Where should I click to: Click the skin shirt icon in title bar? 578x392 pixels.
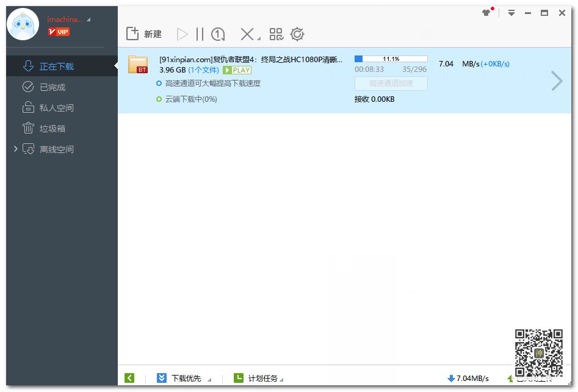coord(486,13)
